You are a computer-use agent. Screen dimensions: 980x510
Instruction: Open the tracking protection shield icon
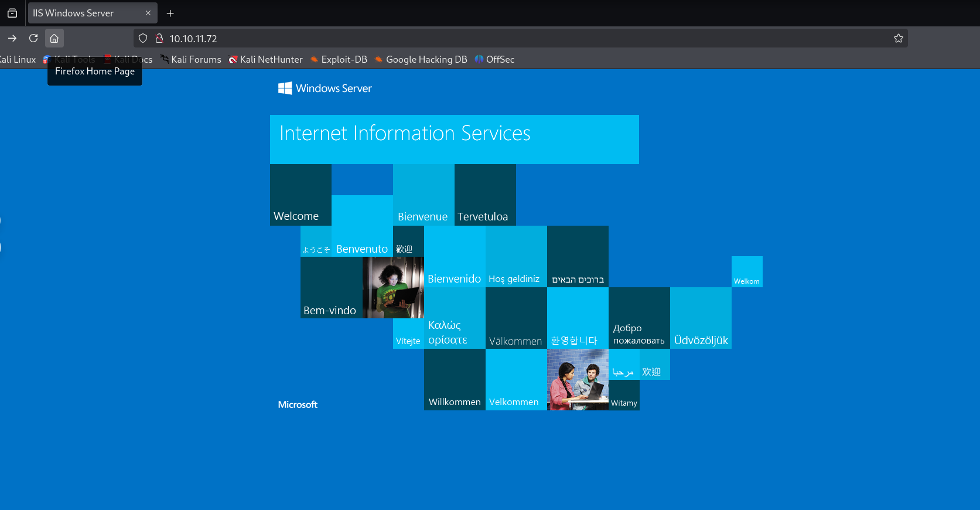pos(142,39)
